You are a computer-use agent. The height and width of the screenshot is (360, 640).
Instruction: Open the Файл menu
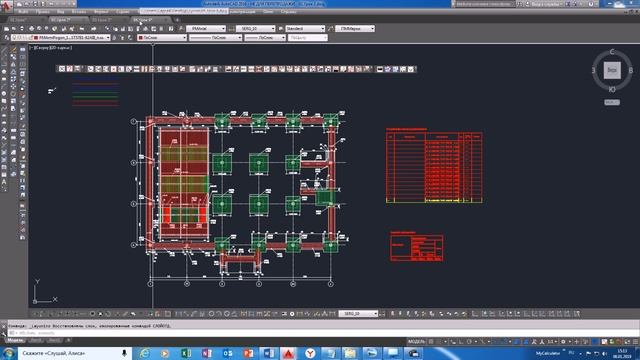point(23,12)
